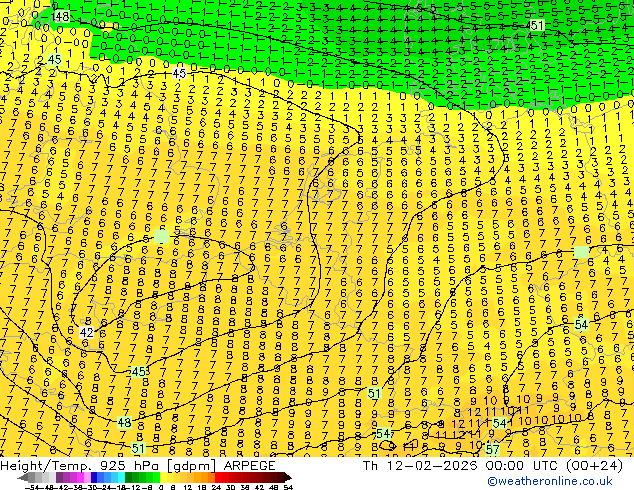
Task: Click the 42 contour height label
Action: pos(87,332)
